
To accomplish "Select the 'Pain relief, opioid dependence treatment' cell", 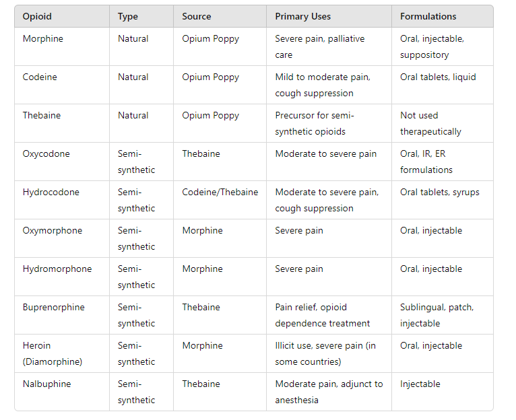I will tap(322, 315).
